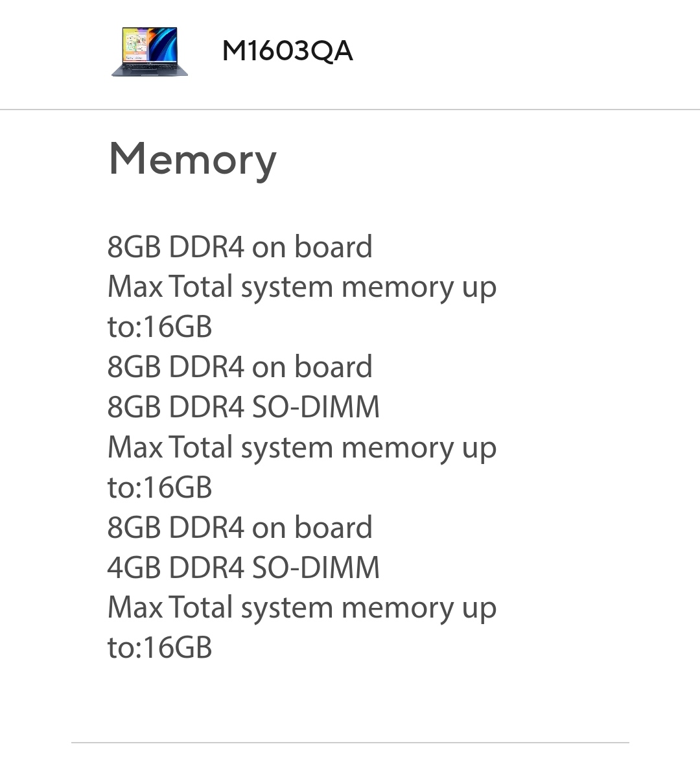Screen dimensions: 700x766
Task: Click the second "8GB DDR4 on board" line
Action: 240,367
